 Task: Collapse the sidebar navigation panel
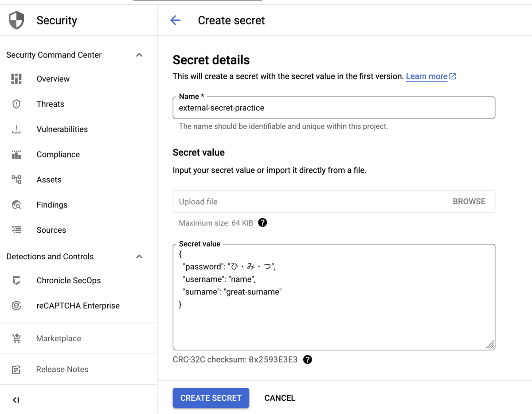pyautogui.click(x=16, y=400)
